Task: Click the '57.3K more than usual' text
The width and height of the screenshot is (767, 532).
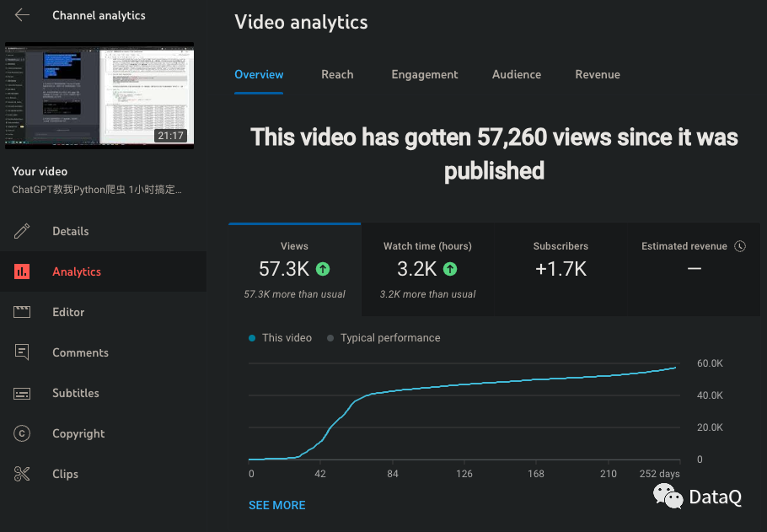Action: (294, 294)
